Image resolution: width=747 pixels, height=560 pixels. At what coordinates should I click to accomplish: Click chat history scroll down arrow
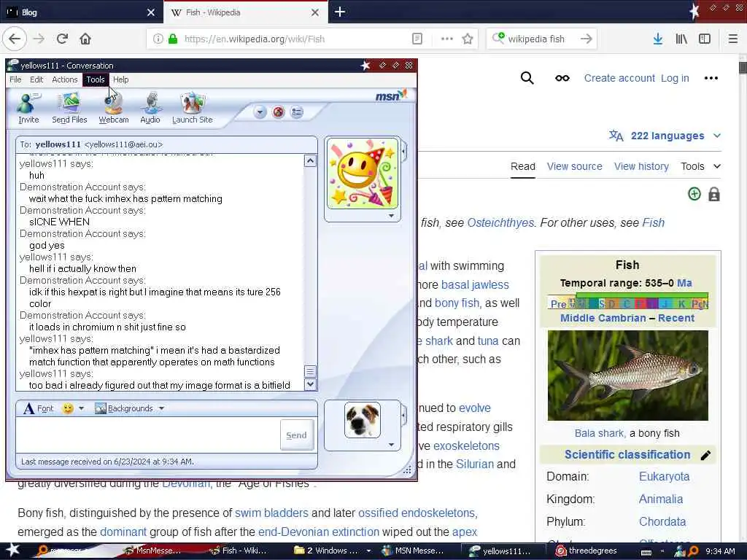[x=310, y=384]
